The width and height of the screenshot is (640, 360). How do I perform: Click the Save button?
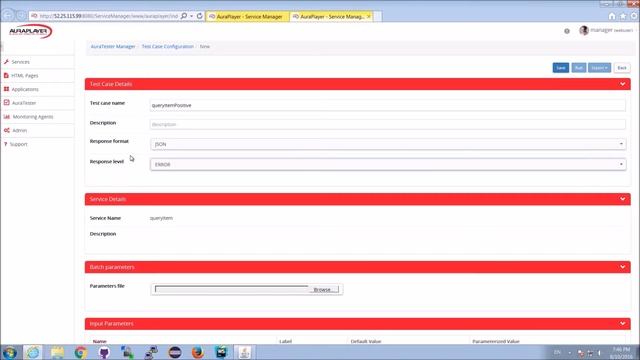click(x=561, y=68)
